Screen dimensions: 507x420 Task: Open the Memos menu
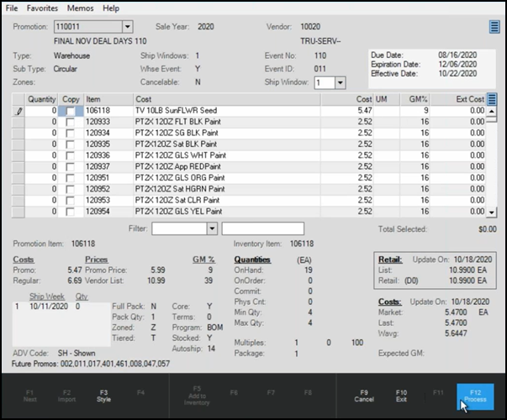82,8
